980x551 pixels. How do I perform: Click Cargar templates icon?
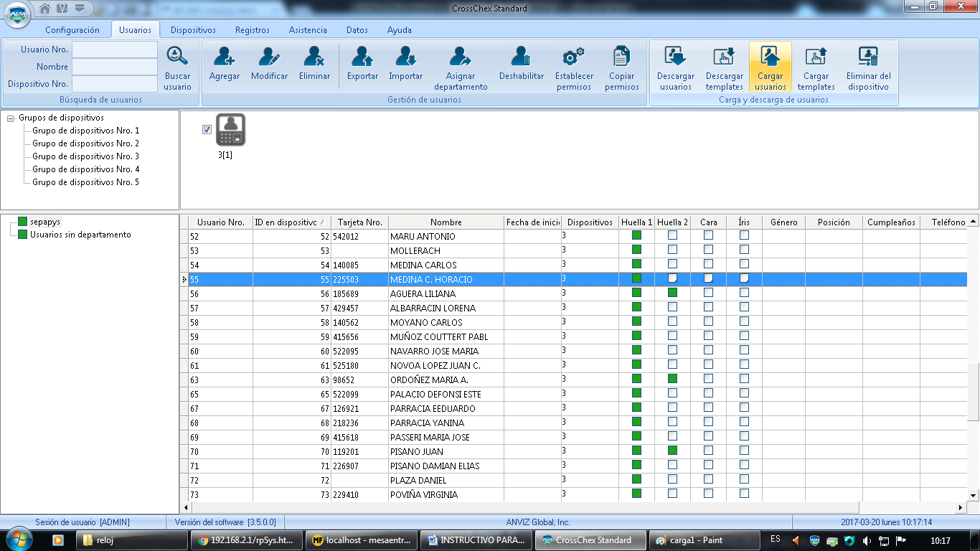point(816,56)
